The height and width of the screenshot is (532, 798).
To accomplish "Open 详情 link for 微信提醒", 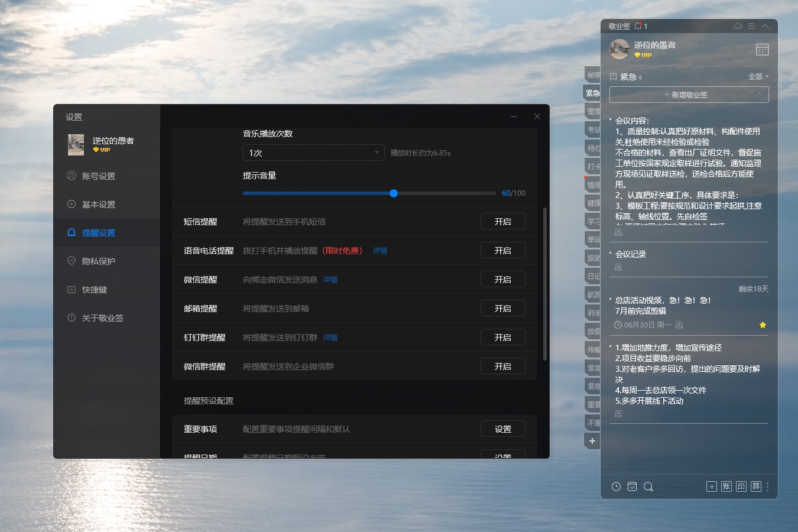I will 330,280.
